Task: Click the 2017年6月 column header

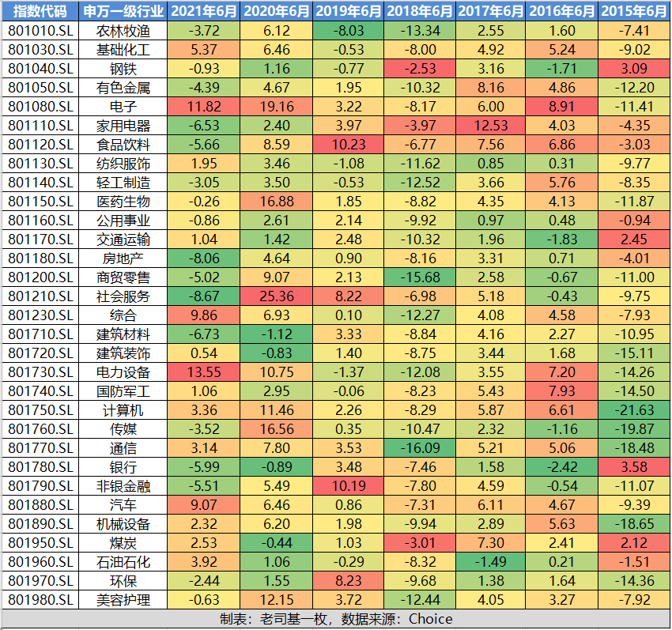Action: (491, 11)
